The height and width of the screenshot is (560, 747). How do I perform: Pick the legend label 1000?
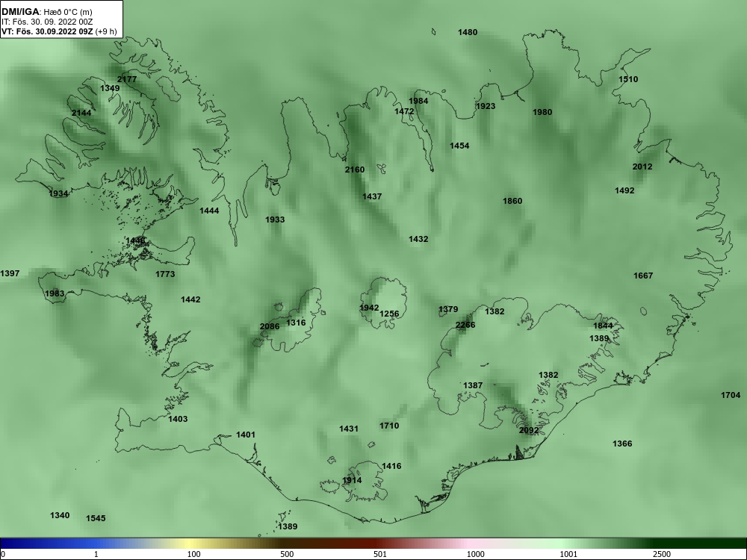pos(475,554)
